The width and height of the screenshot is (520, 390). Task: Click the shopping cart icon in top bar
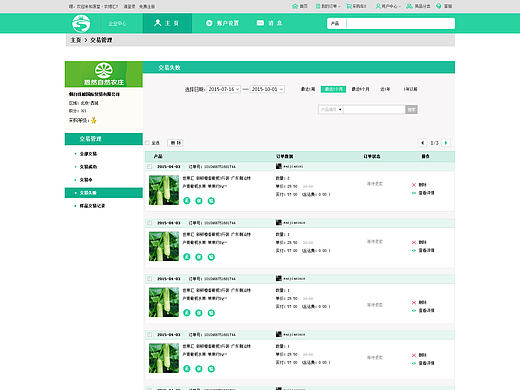click(349, 6)
